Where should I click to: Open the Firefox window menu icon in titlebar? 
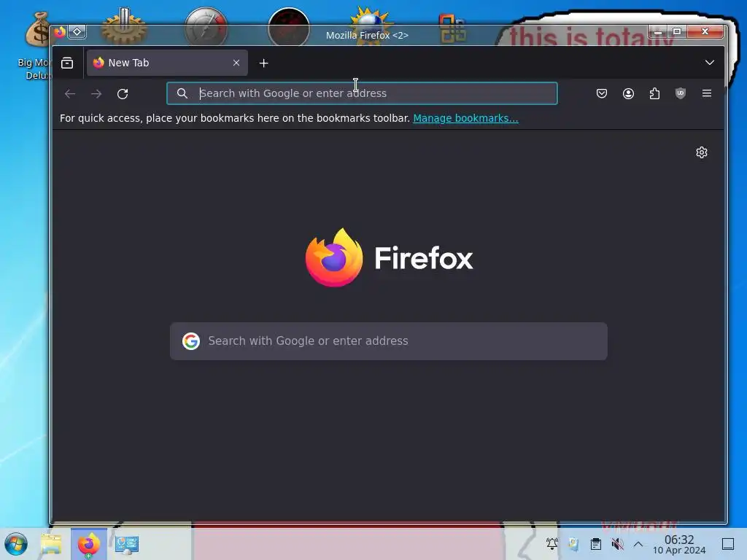tap(60, 32)
